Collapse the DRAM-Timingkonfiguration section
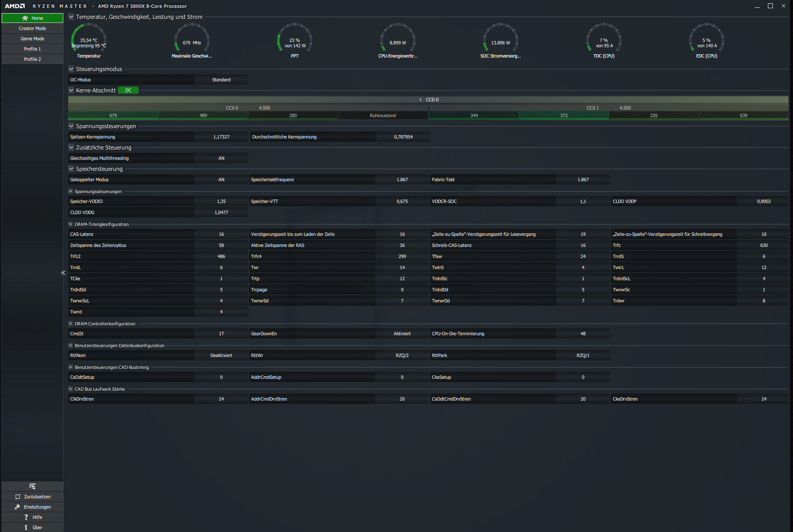This screenshot has width=793, height=532. tap(71, 224)
